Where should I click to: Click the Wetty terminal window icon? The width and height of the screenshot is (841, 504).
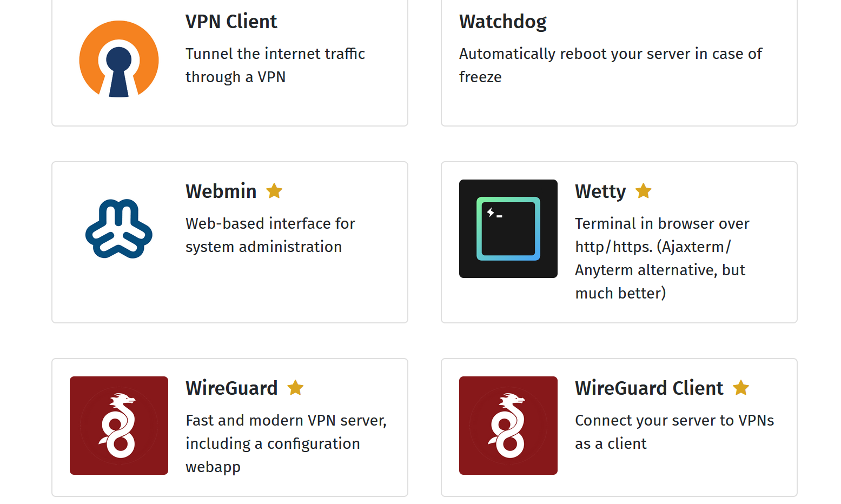508,229
